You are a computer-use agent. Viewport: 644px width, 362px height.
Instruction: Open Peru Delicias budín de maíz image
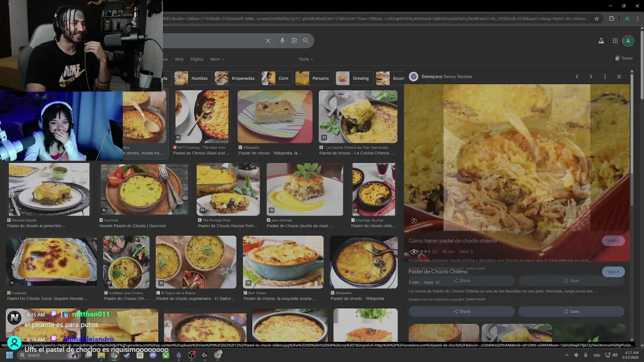tap(305, 189)
